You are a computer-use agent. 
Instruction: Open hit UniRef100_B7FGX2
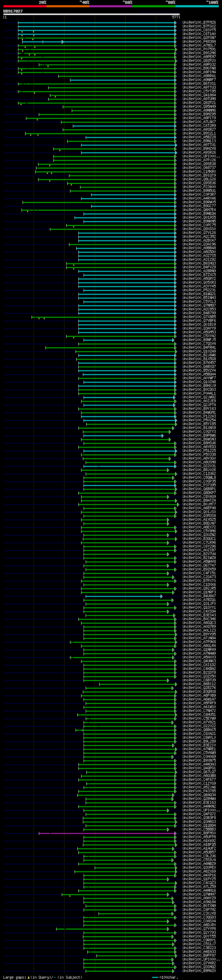click(199, 26)
